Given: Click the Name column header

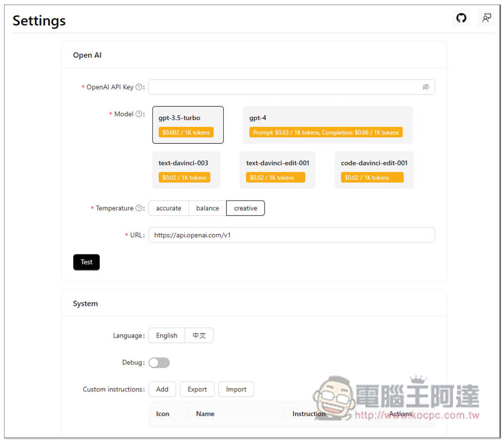Looking at the screenshot, I should click(205, 414).
